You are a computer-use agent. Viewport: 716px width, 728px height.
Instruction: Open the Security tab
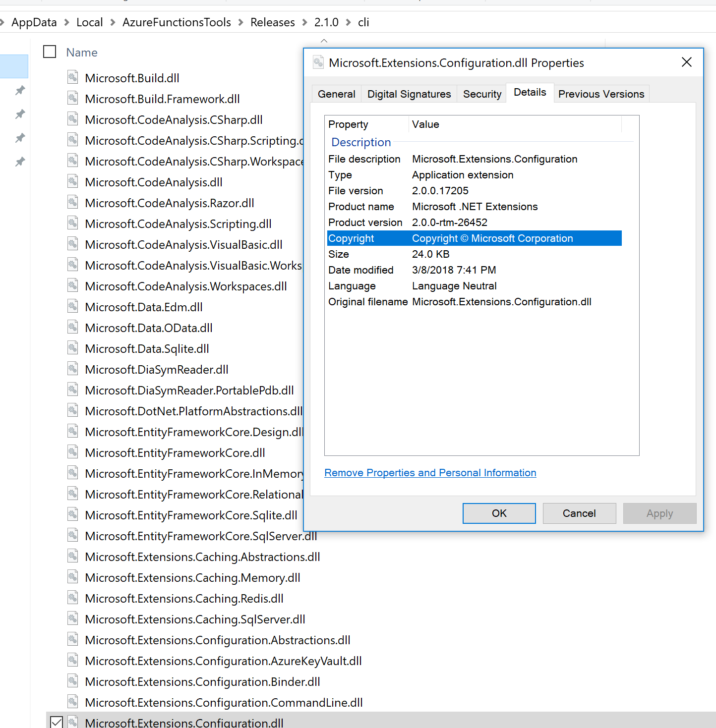pos(482,94)
